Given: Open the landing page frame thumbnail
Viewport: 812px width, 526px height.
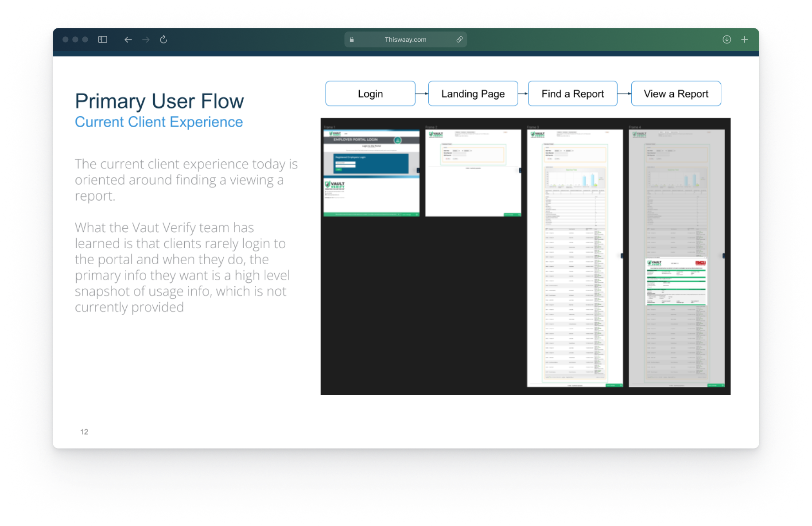Looking at the screenshot, I should [473, 173].
